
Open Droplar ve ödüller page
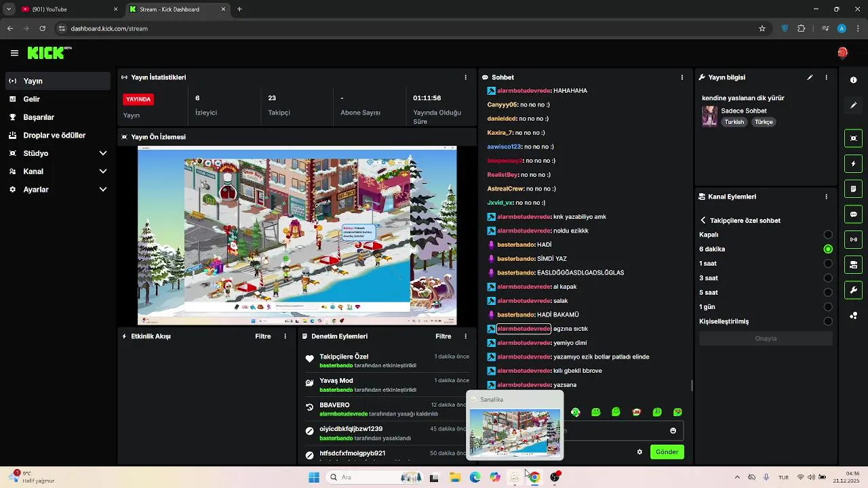(x=58, y=135)
